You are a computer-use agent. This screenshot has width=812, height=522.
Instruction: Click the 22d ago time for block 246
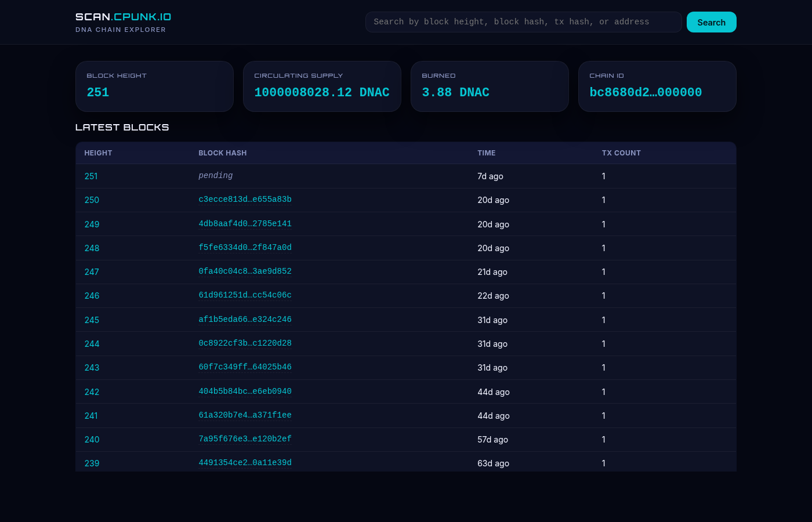493,296
